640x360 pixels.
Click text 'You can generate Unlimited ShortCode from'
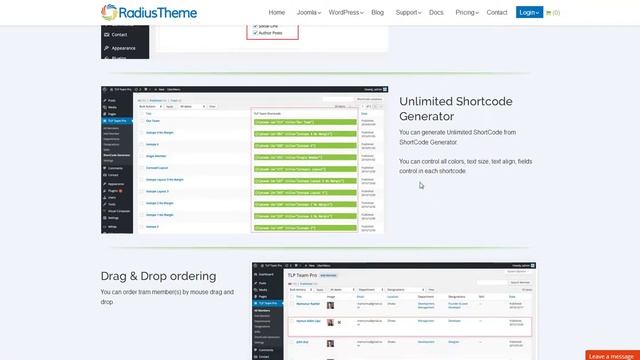tap(458, 132)
